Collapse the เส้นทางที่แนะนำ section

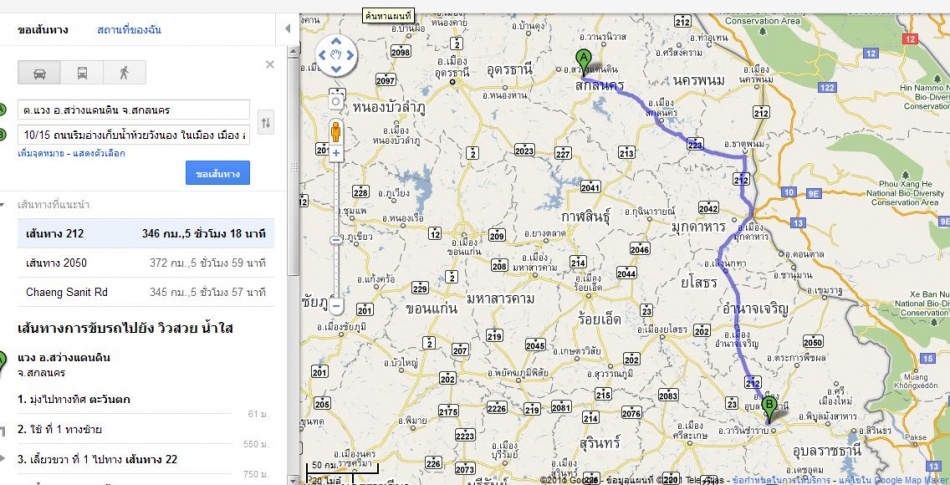pyautogui.click(x=2, y=205)
